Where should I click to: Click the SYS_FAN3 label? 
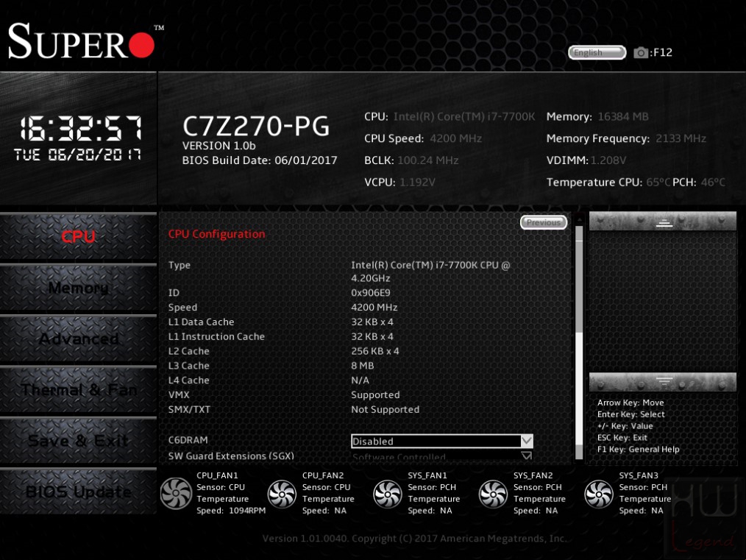(x=639, y=475)
